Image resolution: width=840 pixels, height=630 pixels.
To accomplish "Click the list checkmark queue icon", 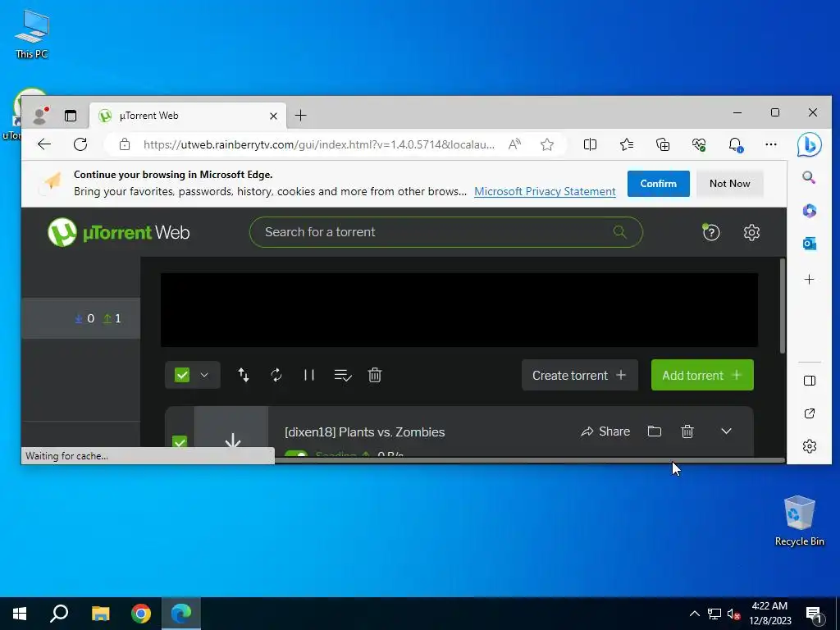I will [342, 375].
